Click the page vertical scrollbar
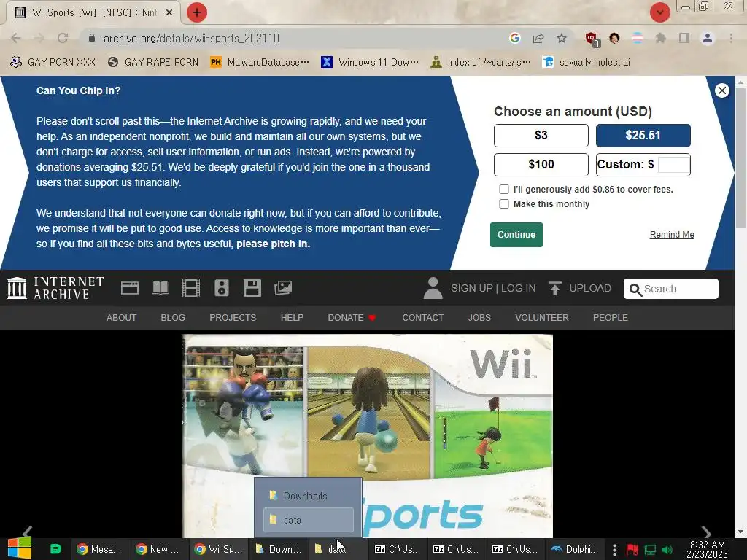Image resolution: width=747 pixels, height=560 pixels. (740, 157)
